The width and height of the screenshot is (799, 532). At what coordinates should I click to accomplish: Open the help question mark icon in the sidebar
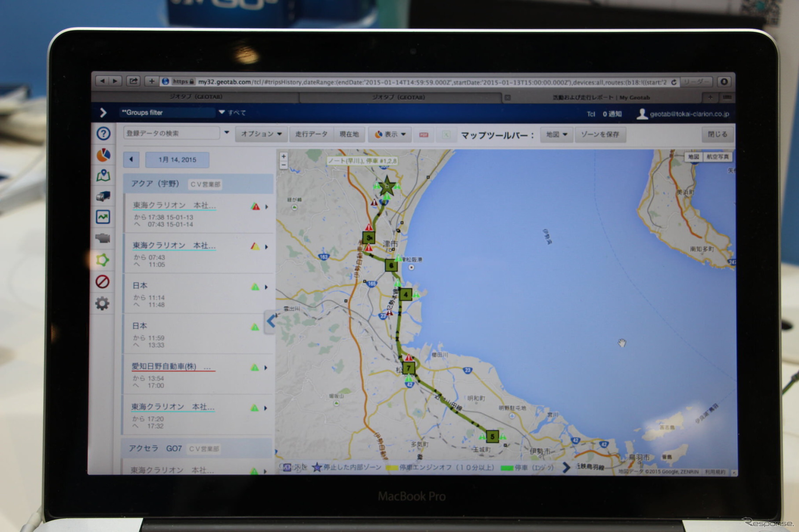[x=103, y=133]
